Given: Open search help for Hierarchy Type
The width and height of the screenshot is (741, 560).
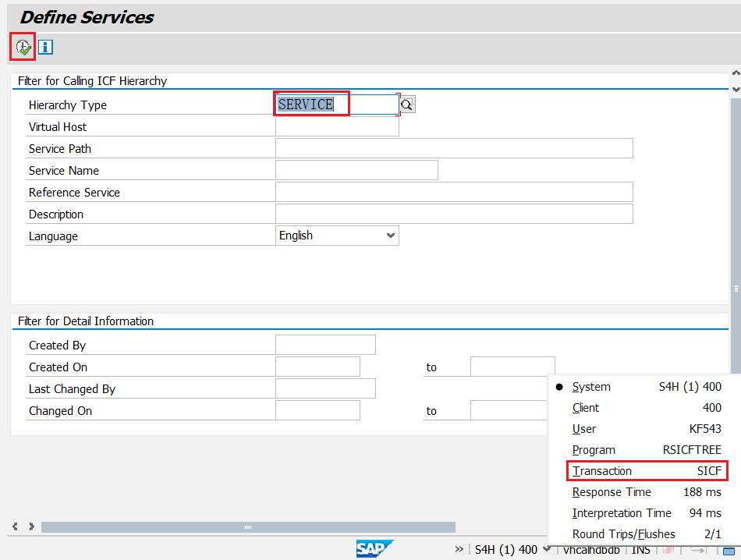Looking at the screenshot, I should (x=407, y=105).
